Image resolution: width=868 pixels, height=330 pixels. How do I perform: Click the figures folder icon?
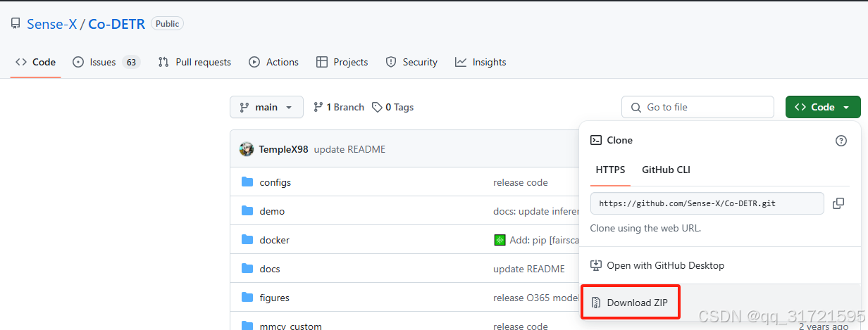pos(247,298)
